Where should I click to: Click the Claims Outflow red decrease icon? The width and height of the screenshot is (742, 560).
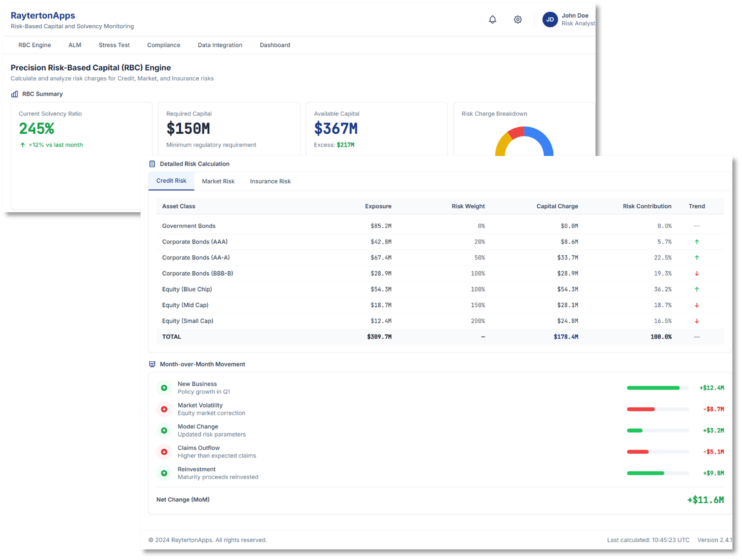[164, 452]
